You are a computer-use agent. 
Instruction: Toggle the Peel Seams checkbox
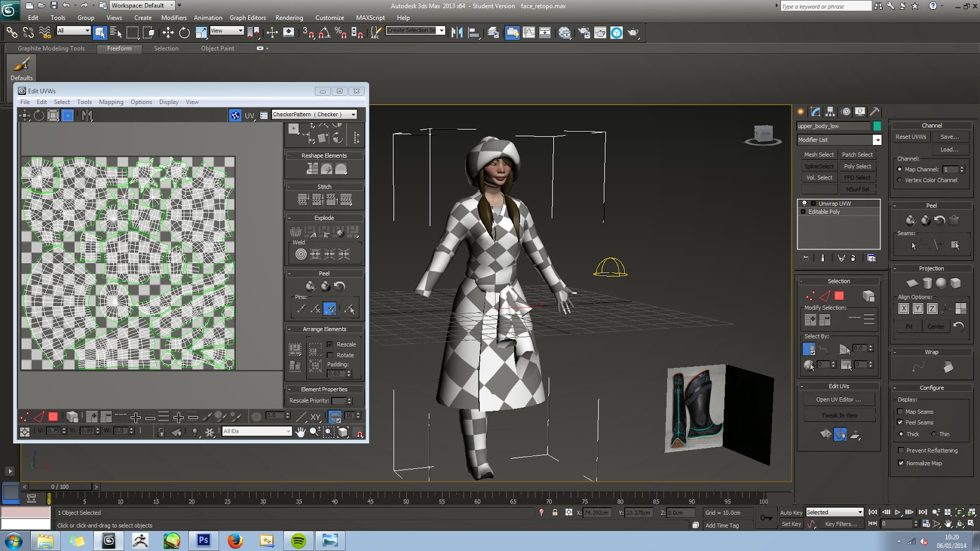900,422
